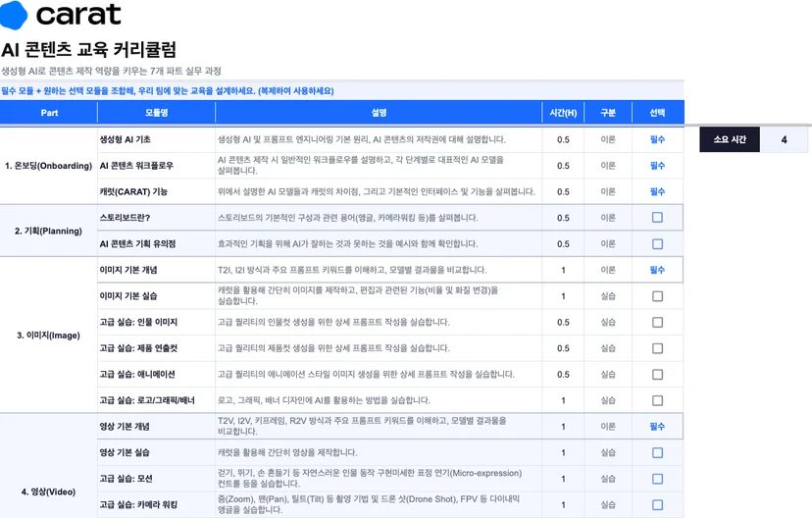The image size is (812, 518).
Task: Click the 실습 cell in 고급 실습: 모션 row
Action: [x=608, y=479]
